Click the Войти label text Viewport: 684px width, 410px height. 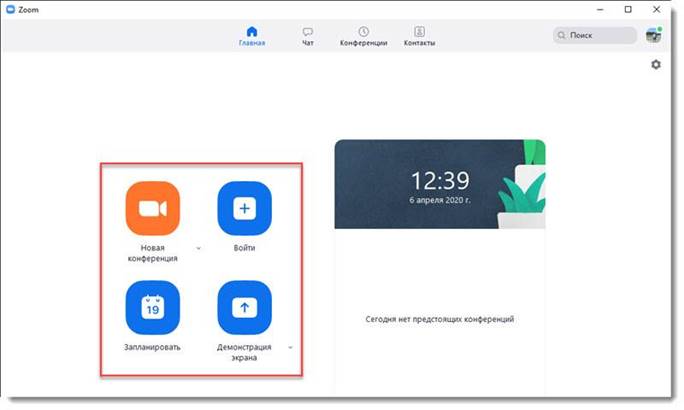(x=244, y=248)
